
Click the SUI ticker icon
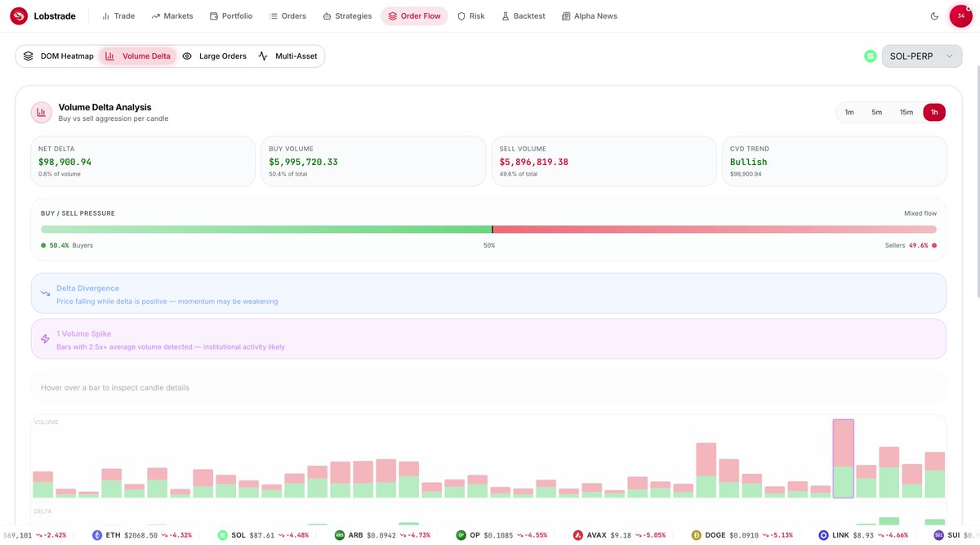937,535
